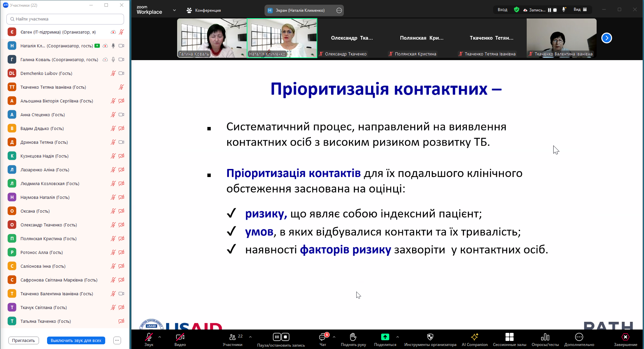Image resolution: width=644 pixels, height=349 pixels.
Task: Click the red End meeting icon
Action: (625, 337)
